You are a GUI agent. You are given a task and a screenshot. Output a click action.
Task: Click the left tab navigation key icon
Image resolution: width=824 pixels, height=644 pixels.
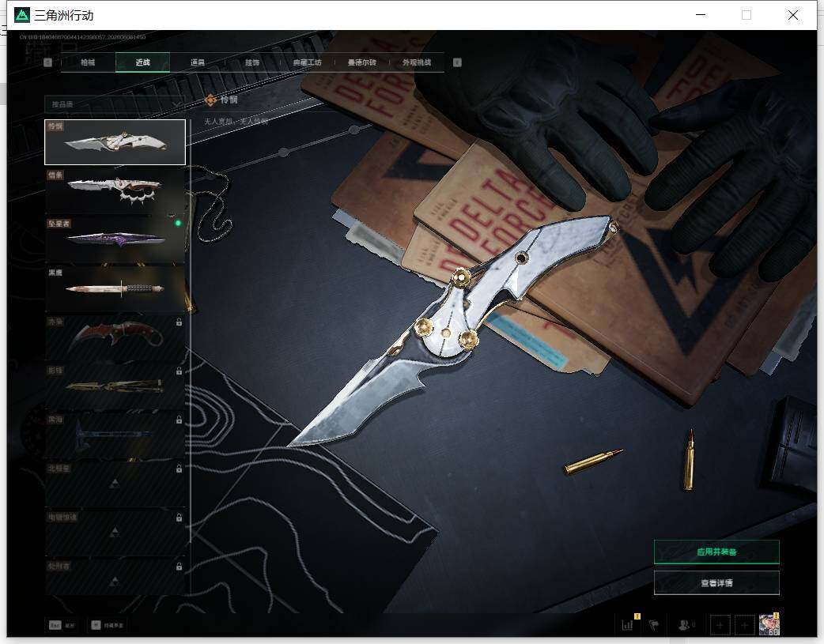[x=47, y=62]
